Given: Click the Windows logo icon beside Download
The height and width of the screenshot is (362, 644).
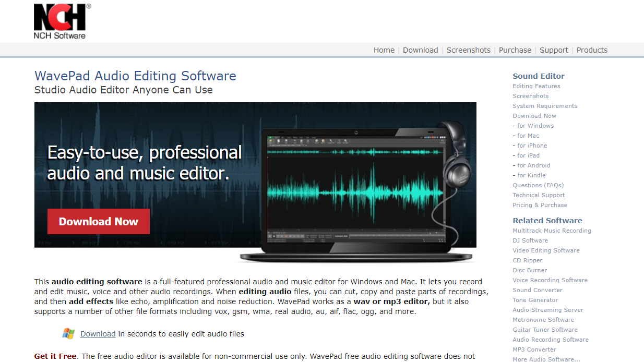Looking at the screenshot, I should coord(68,334).
